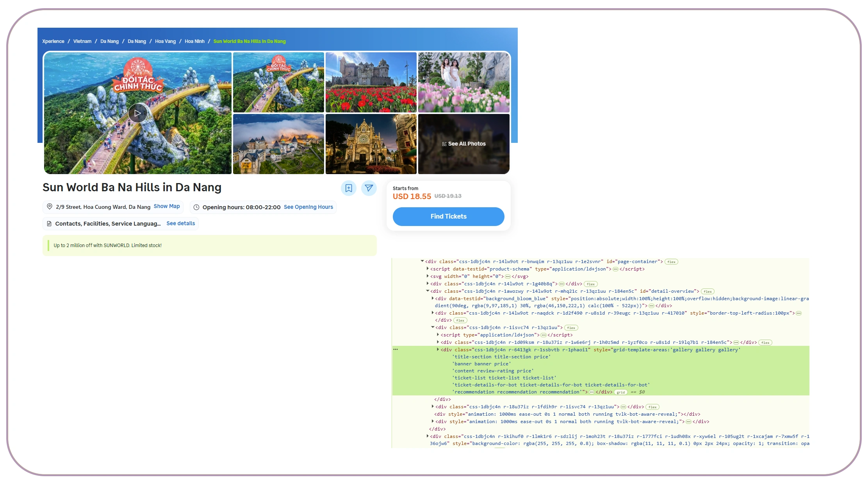
Task: Expand the highlighted grid-template-areas div
Action: pyautogui.click(x=438, y=349)
